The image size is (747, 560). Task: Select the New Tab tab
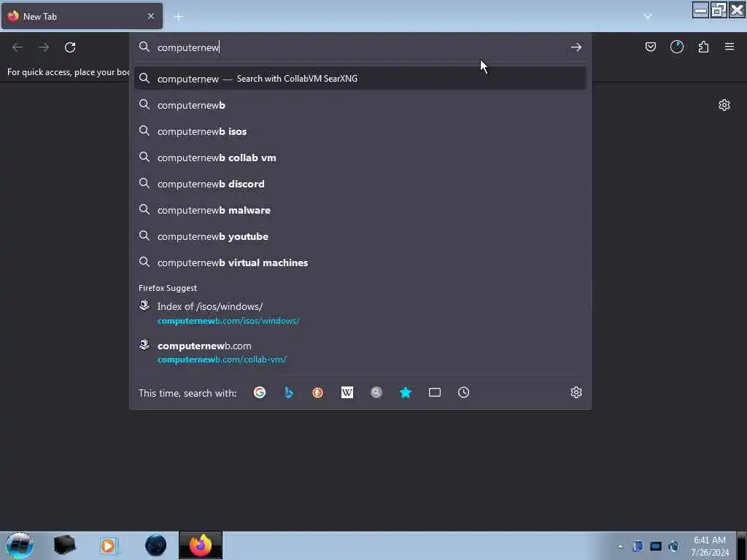click(82, 16)
